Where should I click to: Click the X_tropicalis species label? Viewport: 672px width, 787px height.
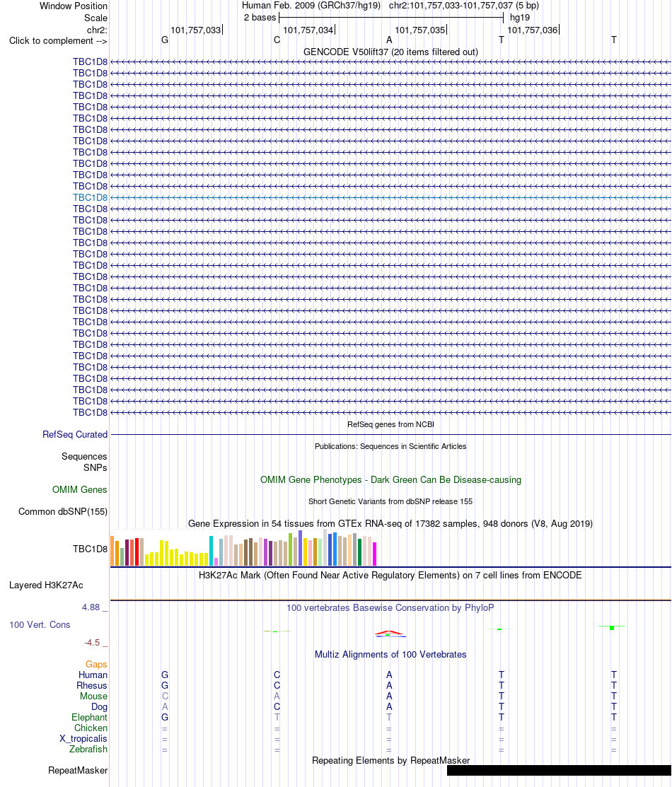tap(83, 738)
